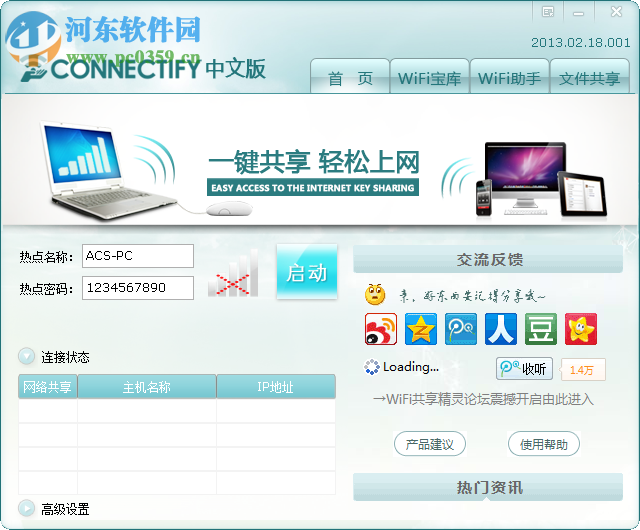Click the version 2013.02.18.001 text

click(x=580, y=42)
